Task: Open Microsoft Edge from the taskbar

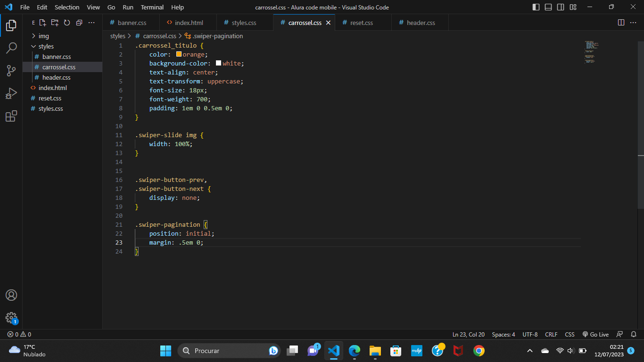Action: 355,351
